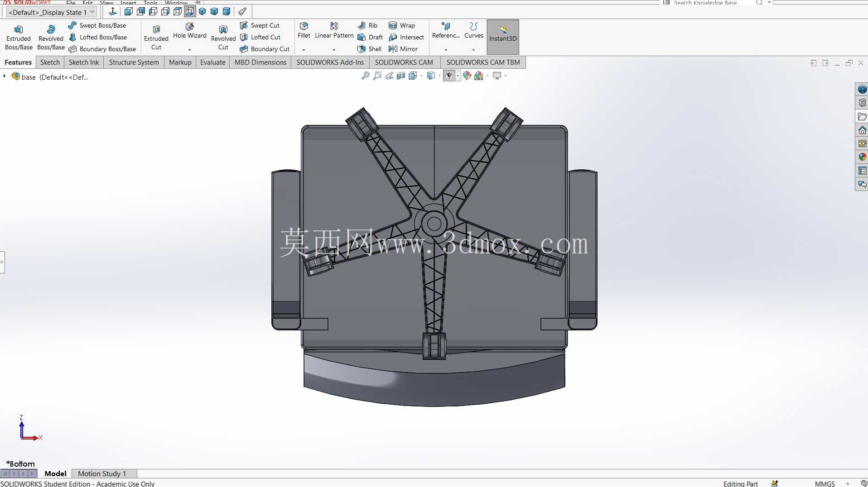The width and height of the screenshot is (868, 487).
Task: Click the Shell feature icon
Action: [362, 49]
